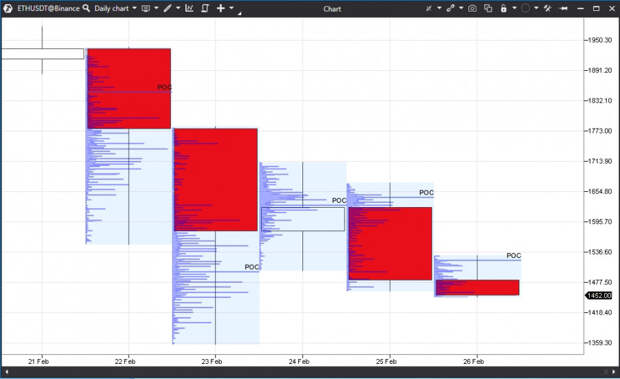The image size is (620, 379).
Task: Click the 1950.30 price axis label
Action: pos(600,40)
